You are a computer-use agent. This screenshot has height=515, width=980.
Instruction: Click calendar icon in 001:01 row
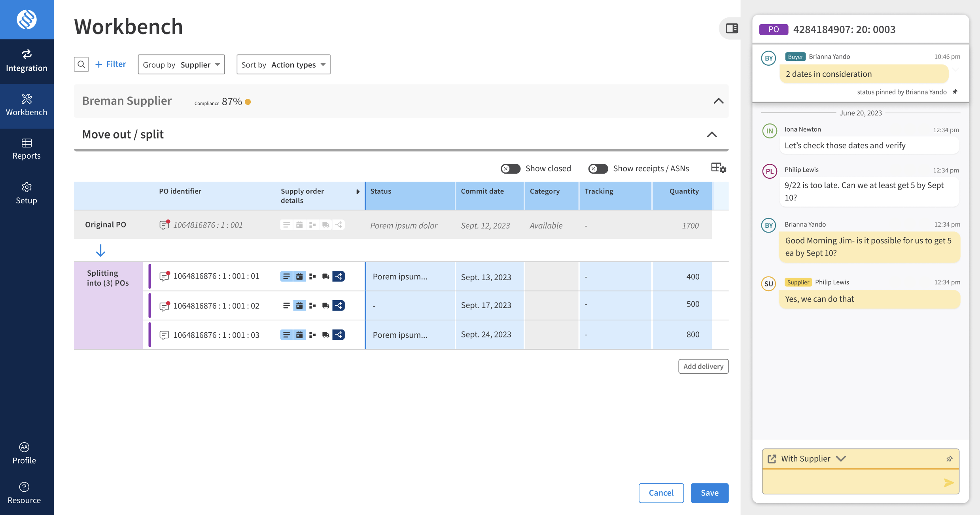pyautogui.click(x=299, y=276)
